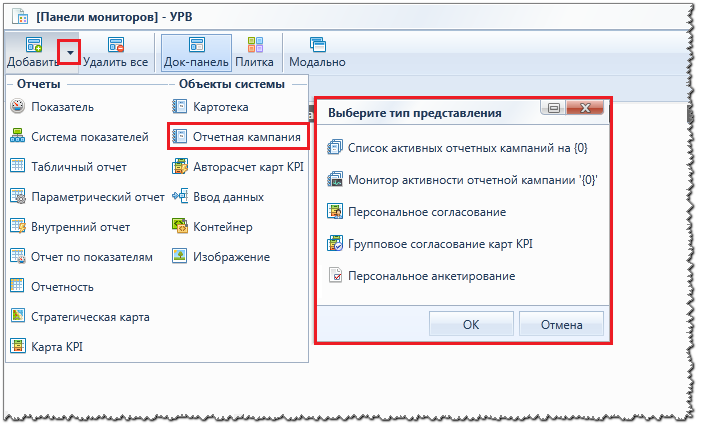Click the Удалить все label
703x430 pixels.
[116, 62]
